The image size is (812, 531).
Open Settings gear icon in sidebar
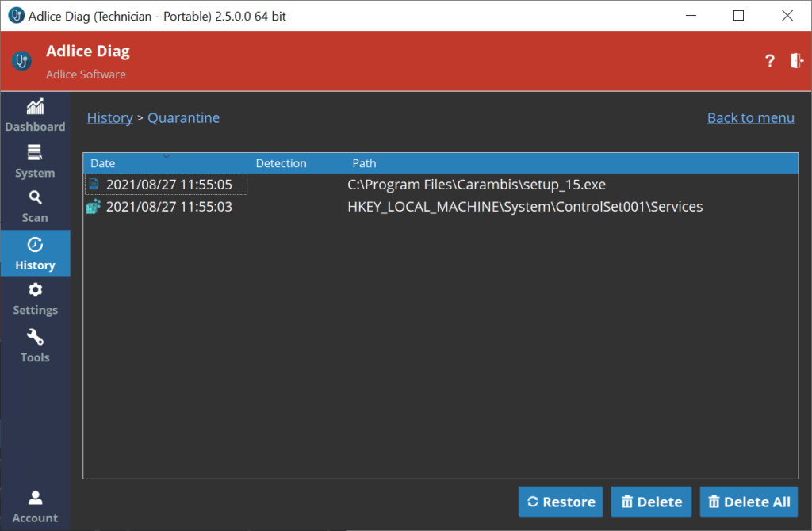point(35,290)
